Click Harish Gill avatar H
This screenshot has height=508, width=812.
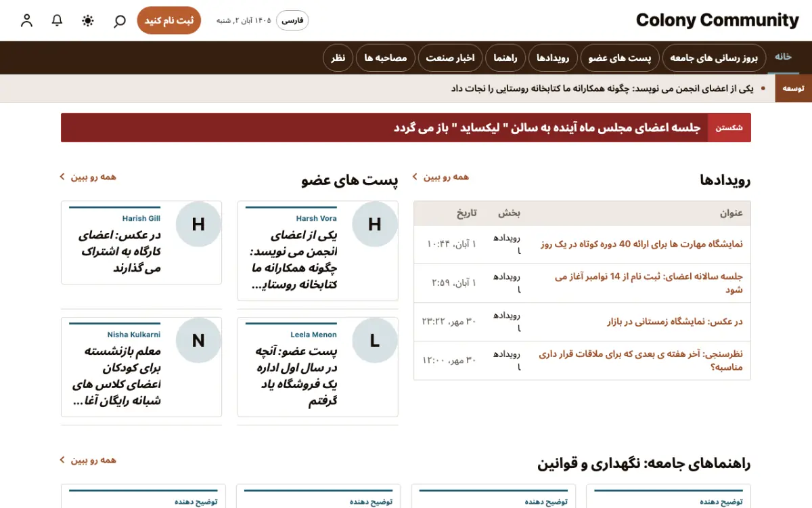point(198,225)
